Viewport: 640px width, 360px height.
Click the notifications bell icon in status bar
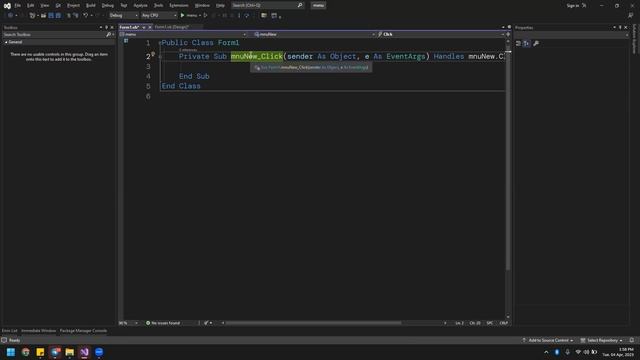tap(632, 340)
